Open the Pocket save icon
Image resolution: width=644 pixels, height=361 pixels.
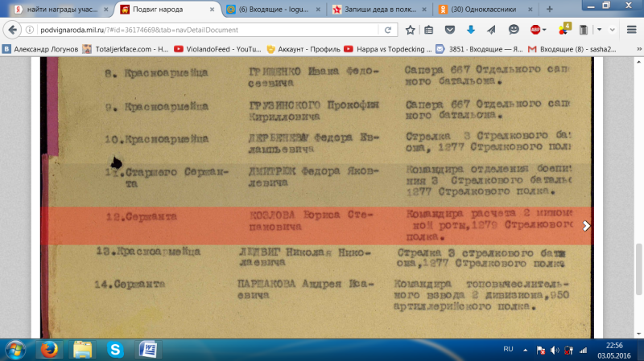tap(450, 30)
